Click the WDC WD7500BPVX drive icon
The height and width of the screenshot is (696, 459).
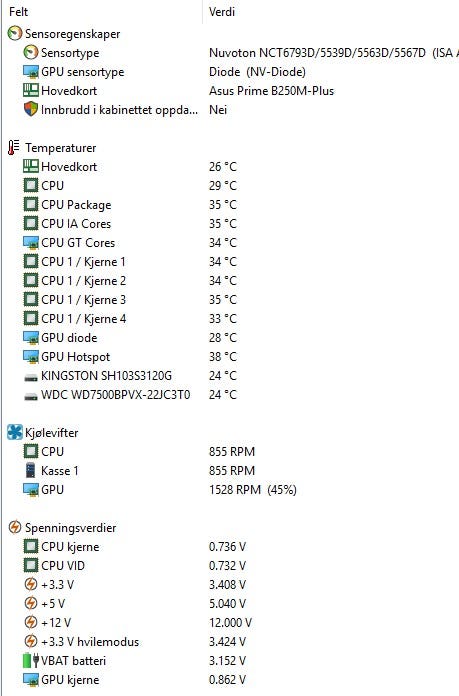point(31,396)
